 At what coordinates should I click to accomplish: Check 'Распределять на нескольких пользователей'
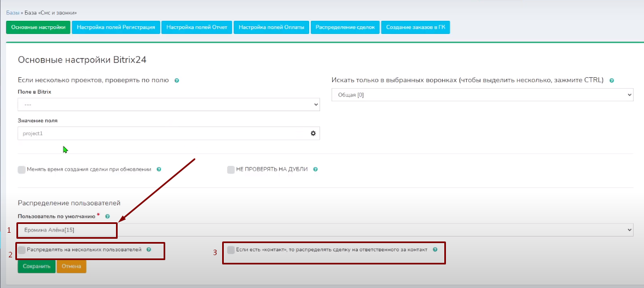[22, 250]
